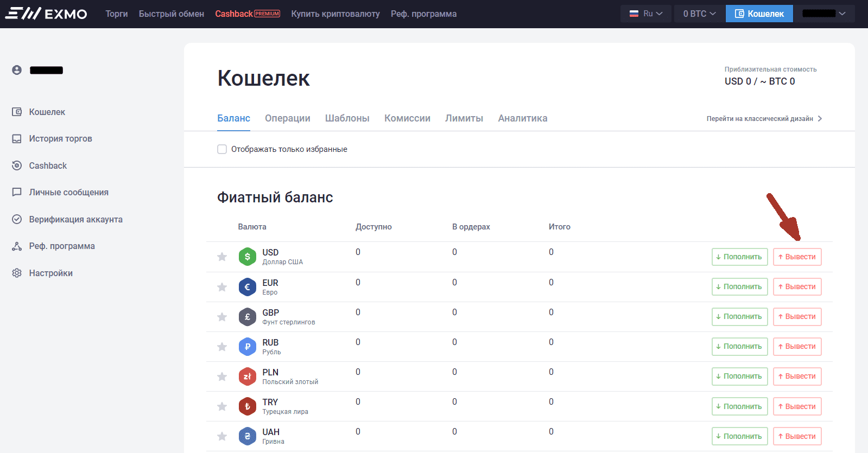
Task: Click Вывести for RUB
Action: [797, 346]
